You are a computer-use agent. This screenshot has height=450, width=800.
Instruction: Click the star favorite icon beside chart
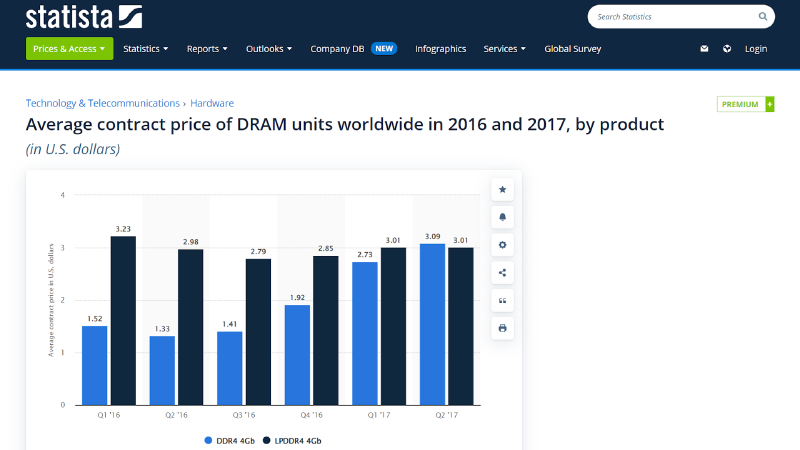pos(502,189)
